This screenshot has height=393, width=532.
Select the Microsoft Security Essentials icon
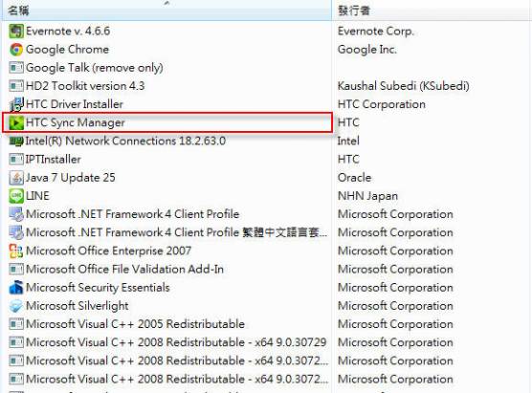[16, 288]
